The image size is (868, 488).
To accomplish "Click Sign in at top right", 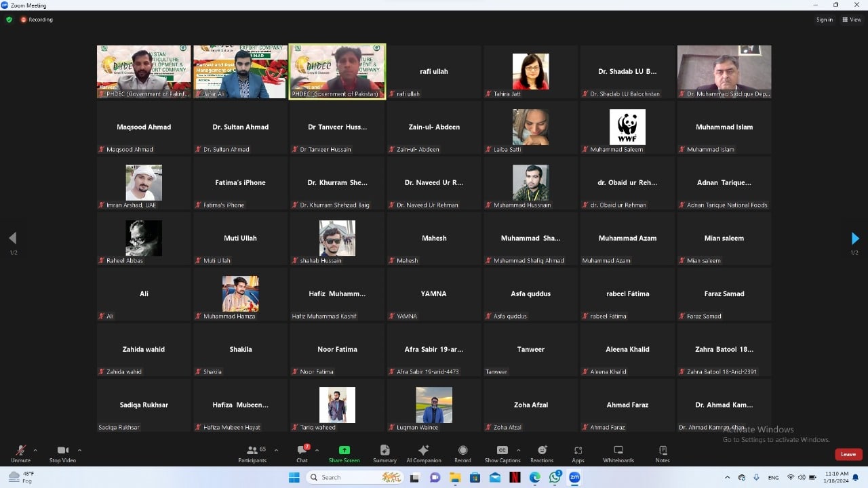I will [824, 20].
